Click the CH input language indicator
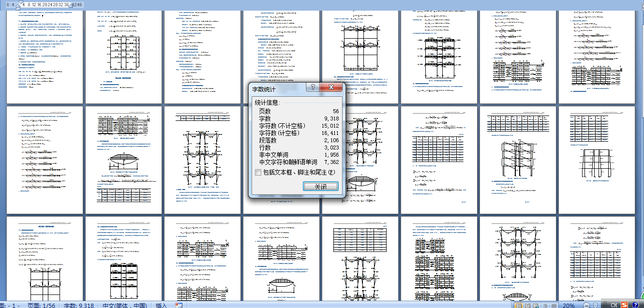The image size is (644, 308). pyautogui.click(x=614, y=305)
